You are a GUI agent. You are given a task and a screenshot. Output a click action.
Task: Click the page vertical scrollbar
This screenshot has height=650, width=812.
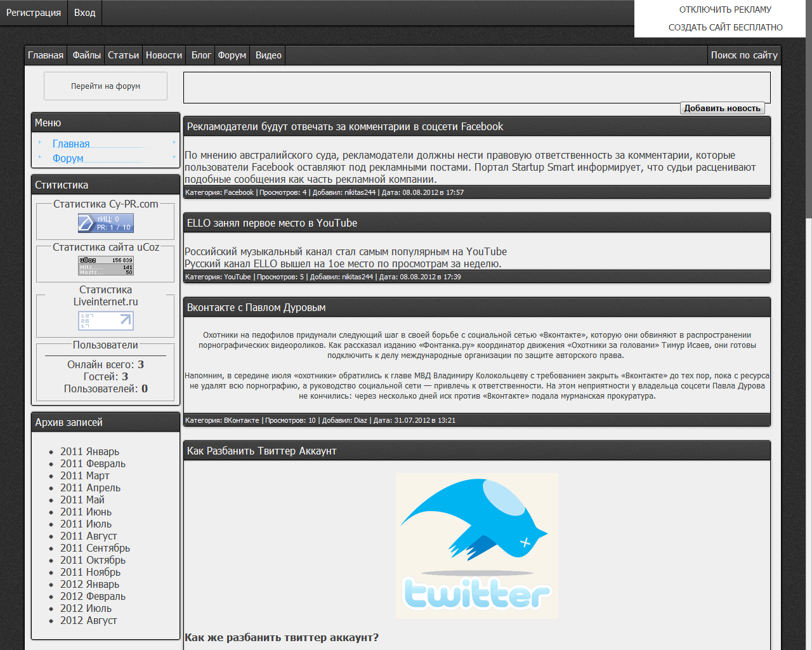(808, 108)
